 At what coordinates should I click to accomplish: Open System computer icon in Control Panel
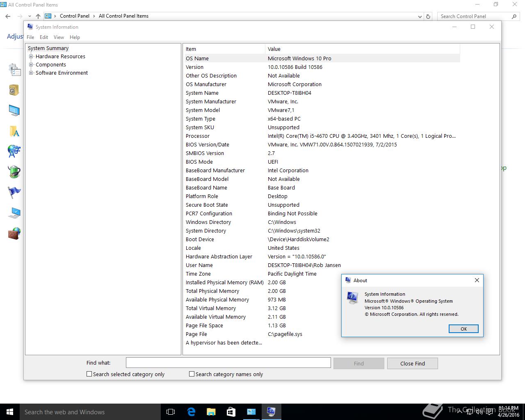click(14, 212)
